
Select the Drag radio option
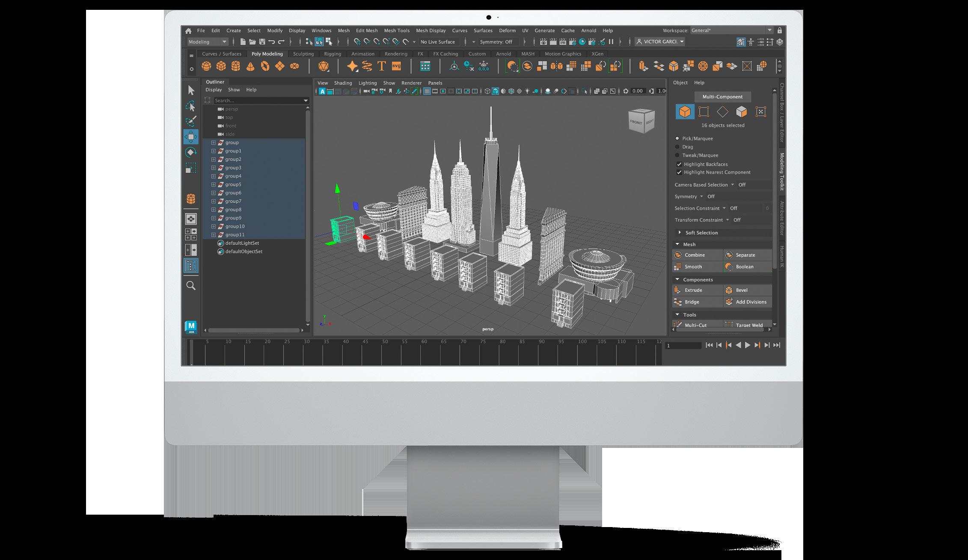(x=677, y=147)
